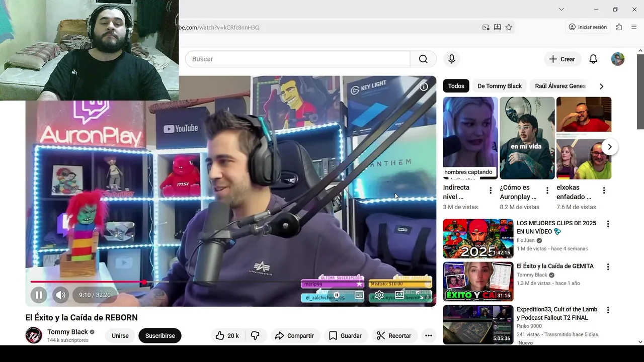Click the Compartir share button
644x362 pixels.
coord(295,336)
